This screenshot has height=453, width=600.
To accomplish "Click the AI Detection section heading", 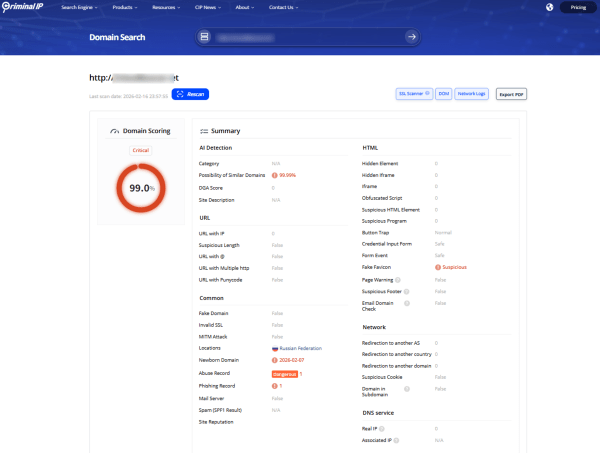I will (x=215, y=148).
